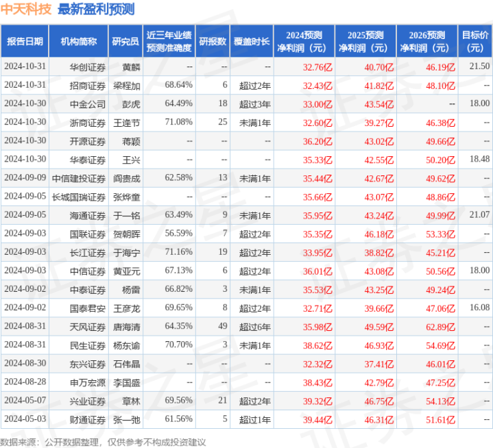The image size is (493, 448).
Task: Select the 2024预测净利润 column header
Action: tap(304, 41)
